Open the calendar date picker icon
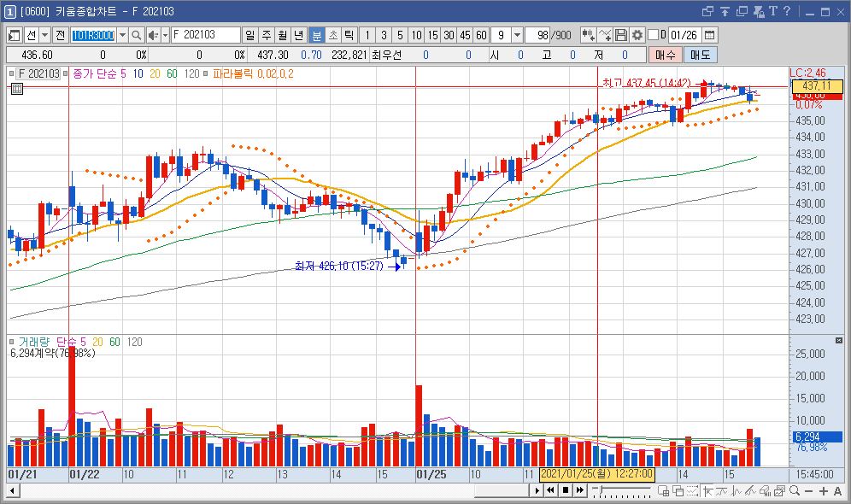This screenshot has height=504, width=851. point(710,35)
